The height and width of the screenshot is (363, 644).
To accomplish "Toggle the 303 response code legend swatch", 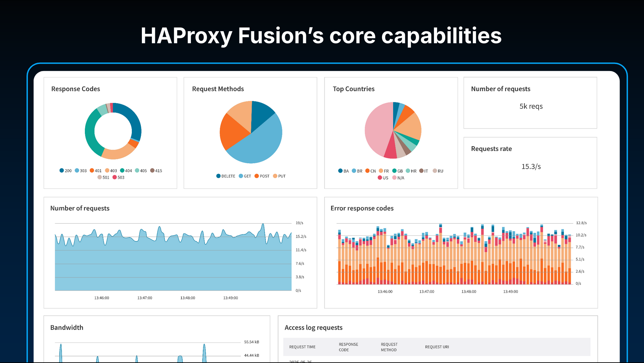I will point(77,171).
